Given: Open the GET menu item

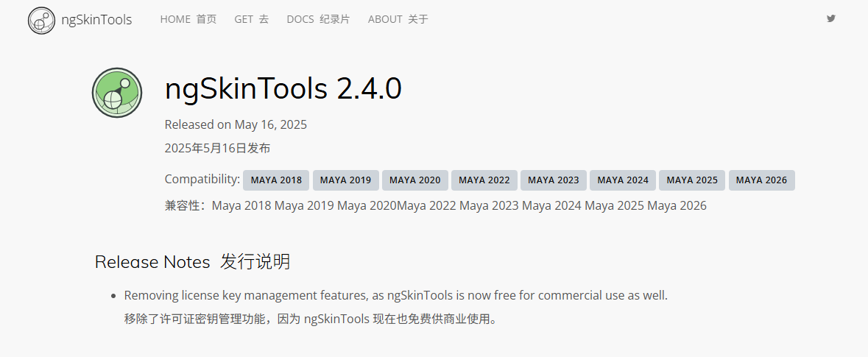Looking at the screenshot, I should coord(252,20).
